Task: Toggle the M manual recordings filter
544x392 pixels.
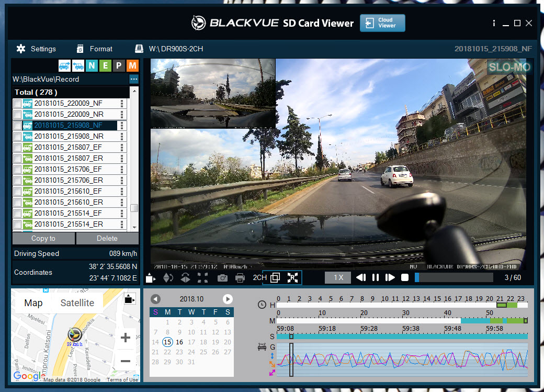Action: (132, 65)
